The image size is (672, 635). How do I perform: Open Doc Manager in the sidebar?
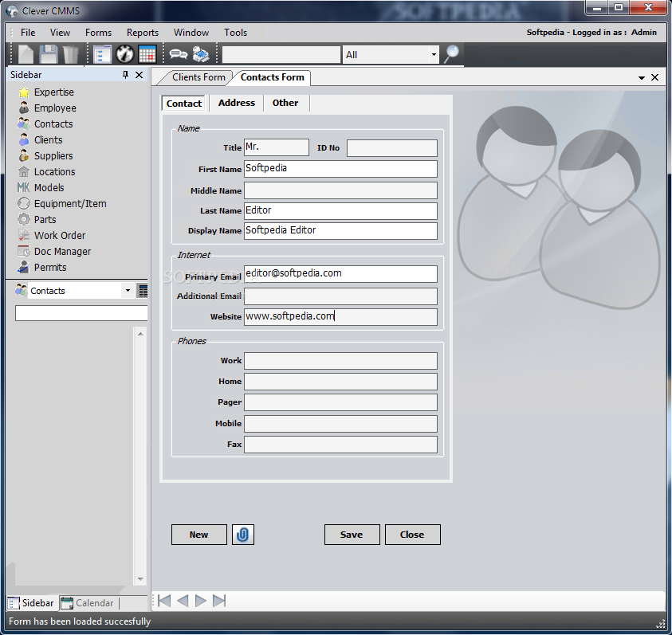[62, 251]
